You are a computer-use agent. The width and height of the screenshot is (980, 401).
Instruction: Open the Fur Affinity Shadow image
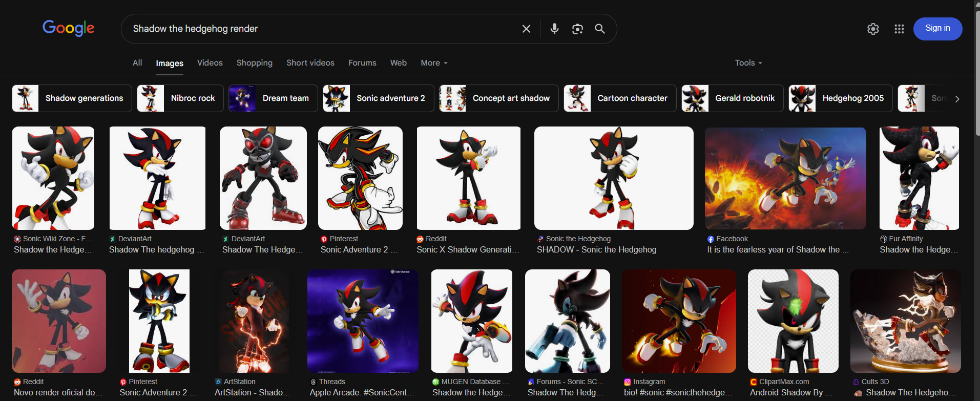(919, 178)
